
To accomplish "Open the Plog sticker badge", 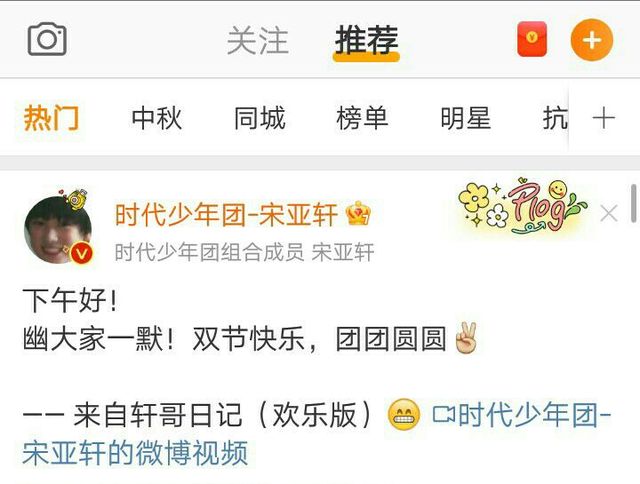I will click(x=522, y=207).
